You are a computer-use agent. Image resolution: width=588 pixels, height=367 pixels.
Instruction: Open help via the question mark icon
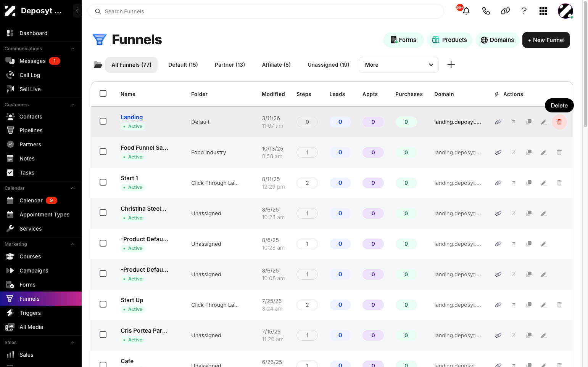[x=524, y=11]
